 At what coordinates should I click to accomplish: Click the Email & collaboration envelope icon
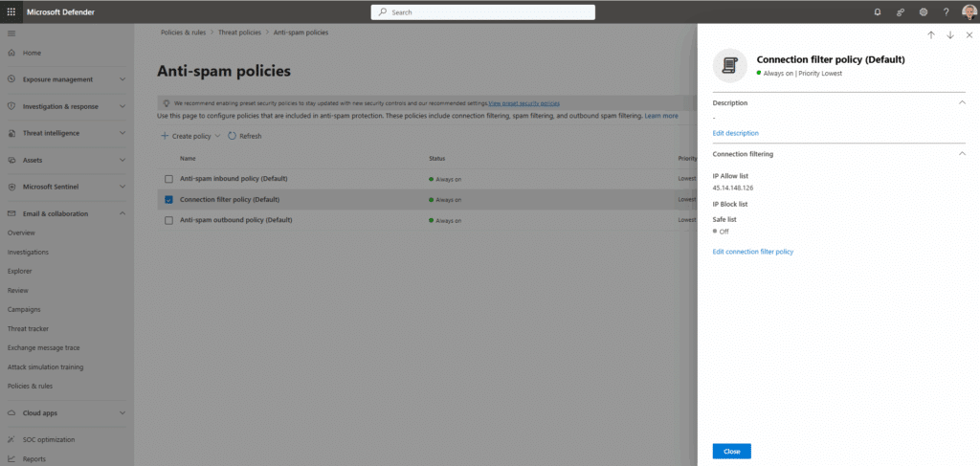11,213
